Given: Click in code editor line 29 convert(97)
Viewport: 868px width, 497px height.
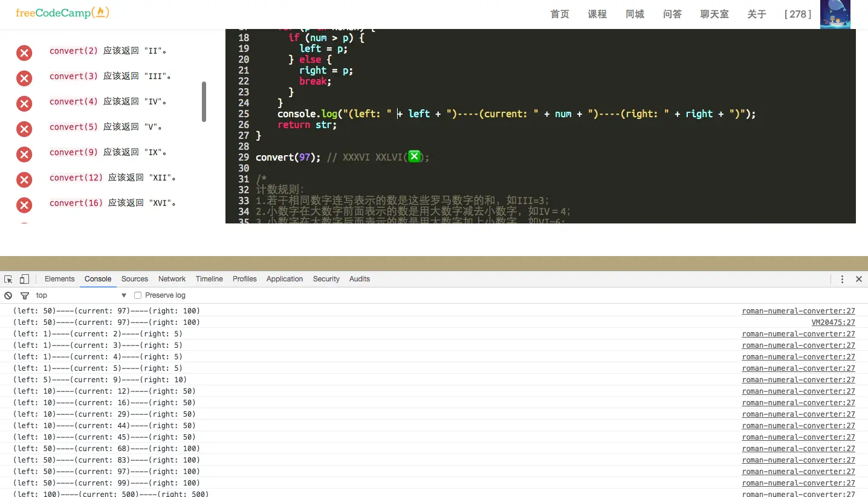Looking at the screenshot, I should pos(288,157).
